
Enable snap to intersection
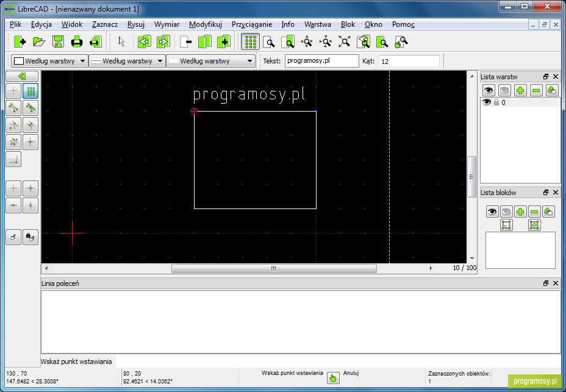(30, 142)
